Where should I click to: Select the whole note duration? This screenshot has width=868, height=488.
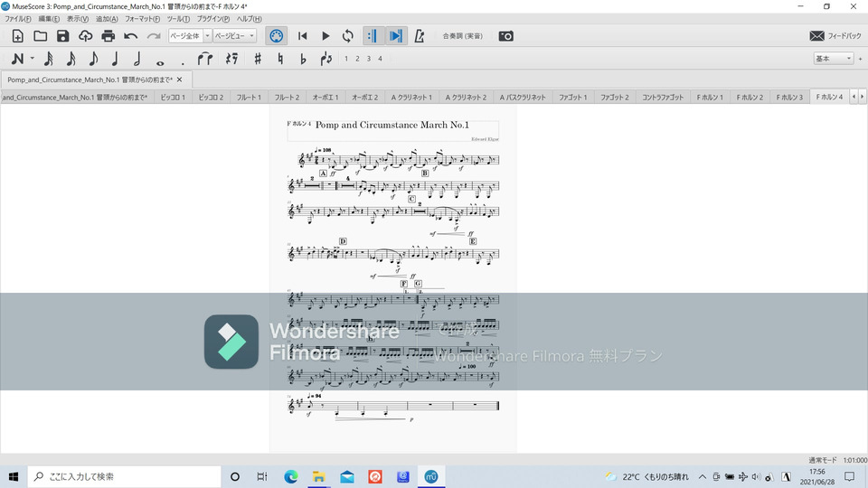160,62
